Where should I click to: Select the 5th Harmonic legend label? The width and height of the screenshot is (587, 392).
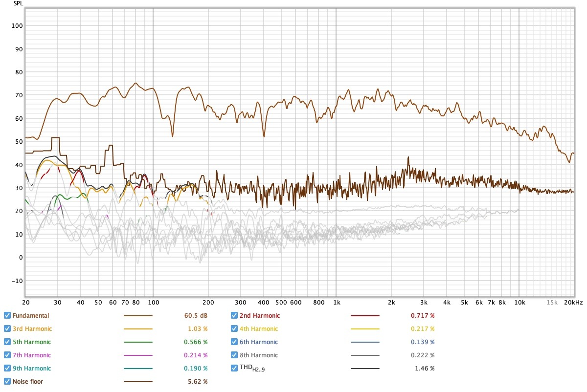(x=32, y=342)
